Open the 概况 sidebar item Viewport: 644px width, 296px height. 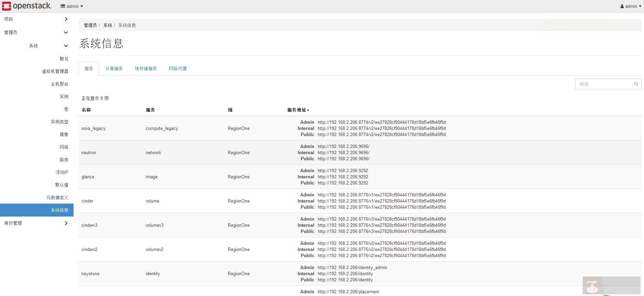pos(64,59)
